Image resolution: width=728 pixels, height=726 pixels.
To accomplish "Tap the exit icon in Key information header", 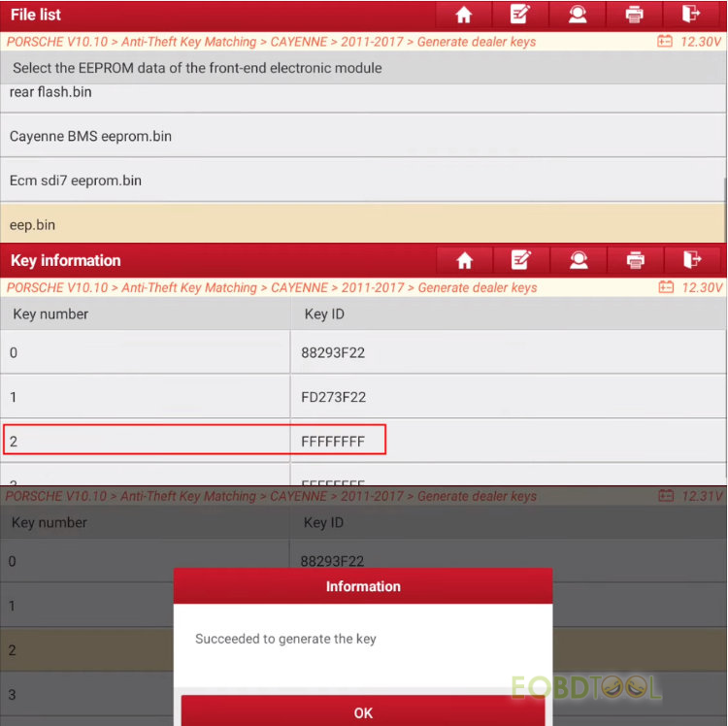I will click(692, 260).
